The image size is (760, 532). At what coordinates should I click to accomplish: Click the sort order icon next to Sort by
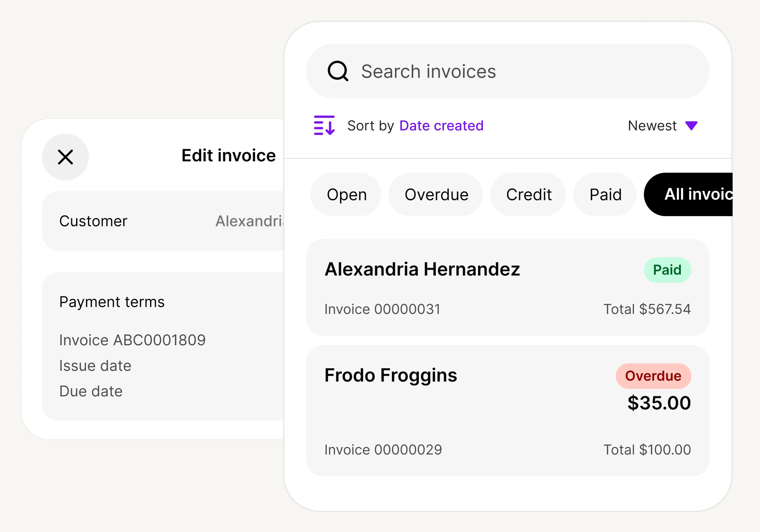pos(324,125)
